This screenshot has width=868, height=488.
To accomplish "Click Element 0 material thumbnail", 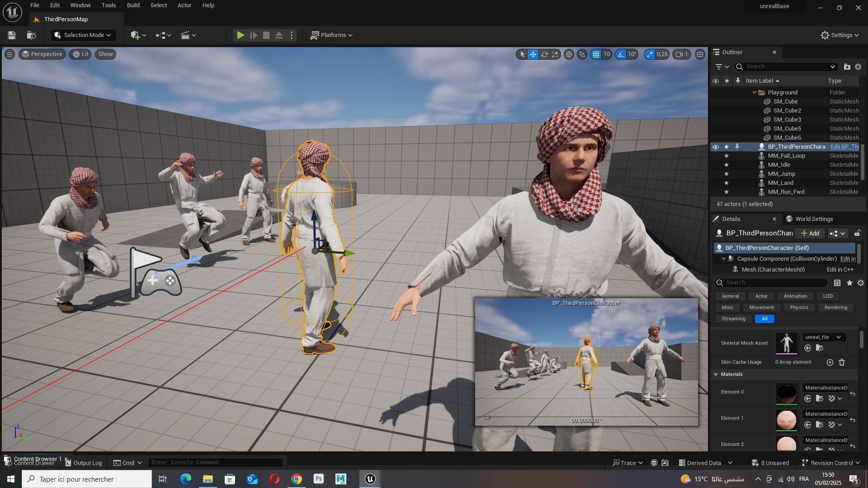I will (787, 394).
